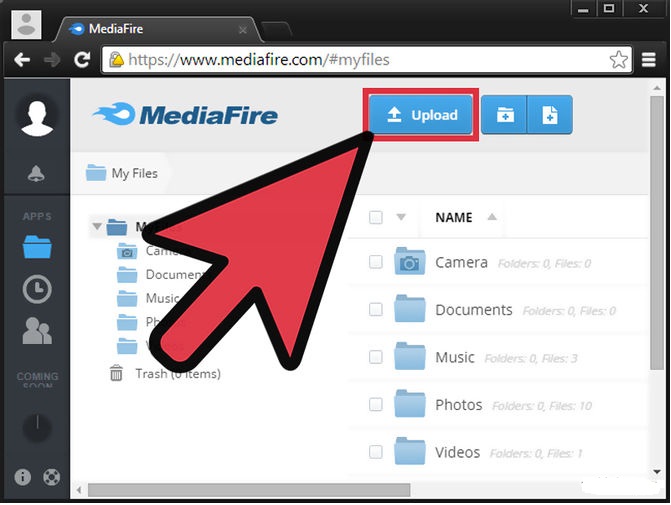Open the selection dropdown arrow beside header checkbox
This screenshot has width=671, height=505.
pyautogui.click(x=401, y=217)
